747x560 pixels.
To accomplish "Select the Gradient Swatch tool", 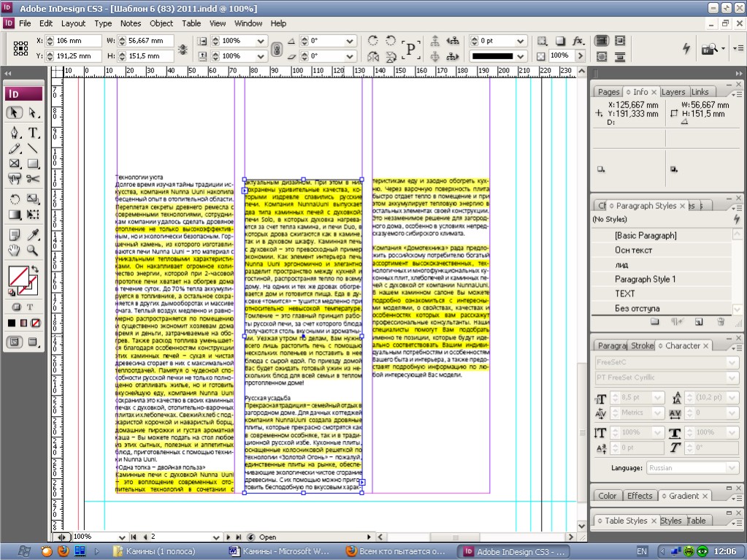I will (x=15, y=214).
